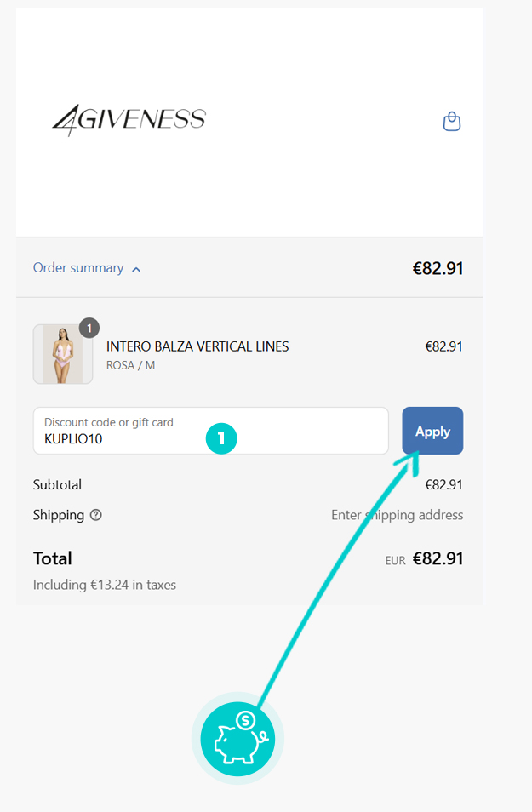Open the swimsuit product thumbnail
Image resolution: width=532 pixels, height=812 pixels.
click(63, 354)
